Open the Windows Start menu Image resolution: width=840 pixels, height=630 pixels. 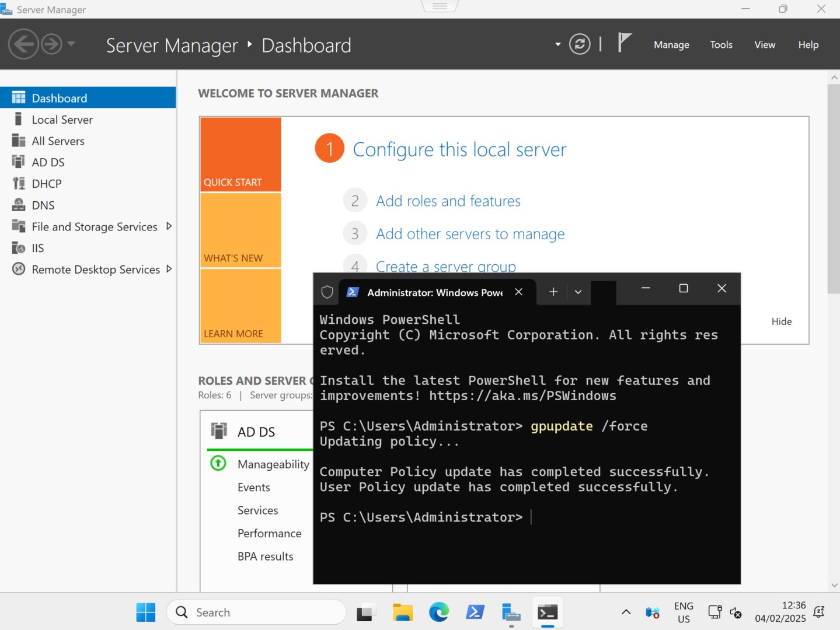pos(145,612)
